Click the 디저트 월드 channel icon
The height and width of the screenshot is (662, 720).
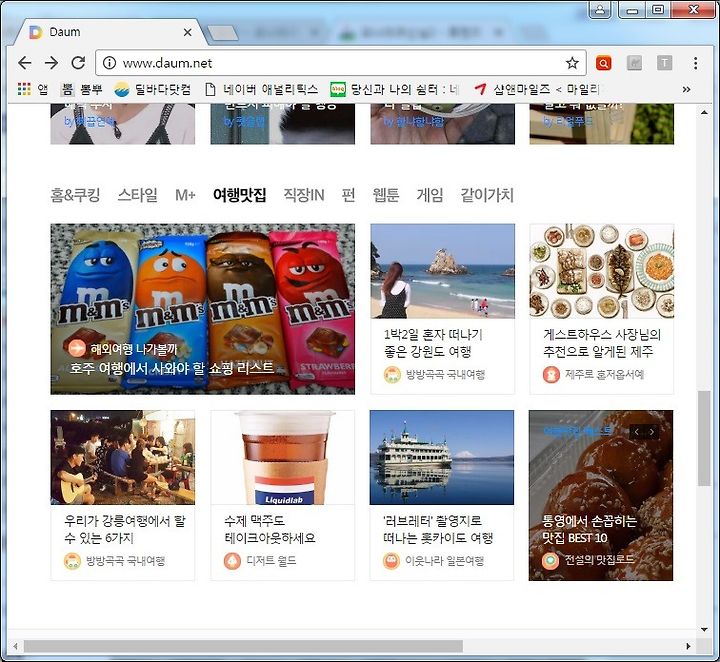[232, 561]
